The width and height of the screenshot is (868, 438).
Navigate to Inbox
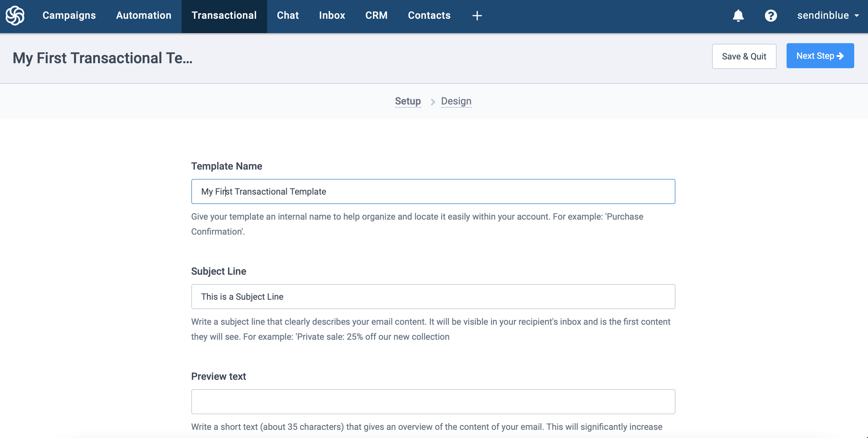332,16
